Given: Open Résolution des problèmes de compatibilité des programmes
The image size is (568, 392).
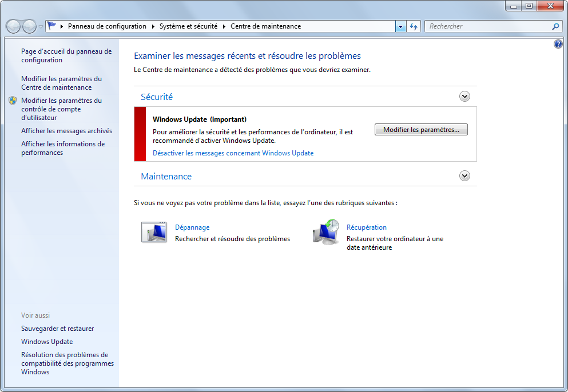Looking at the screenshot, I should (x=67, y=363).
